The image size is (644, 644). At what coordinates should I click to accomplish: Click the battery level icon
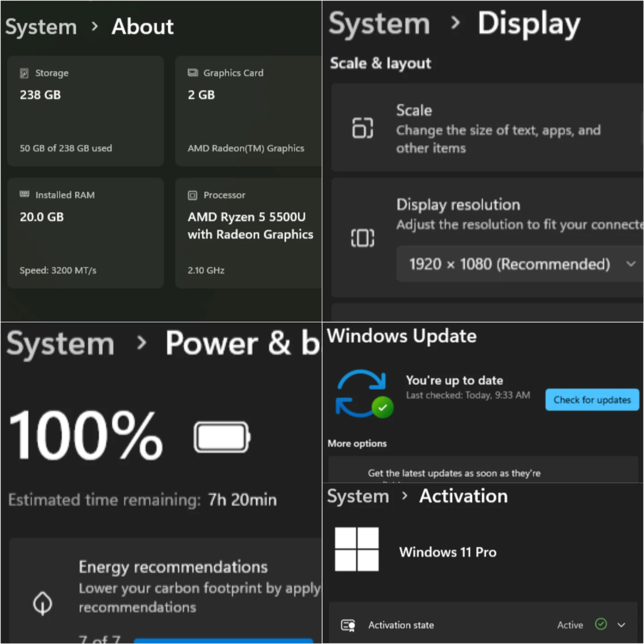(x=222, y=437)
